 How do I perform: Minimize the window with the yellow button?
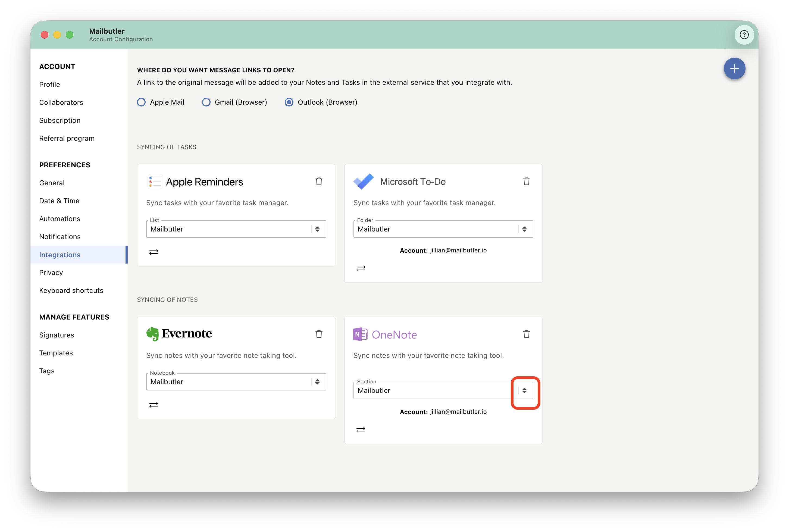[x=57, y=35]
